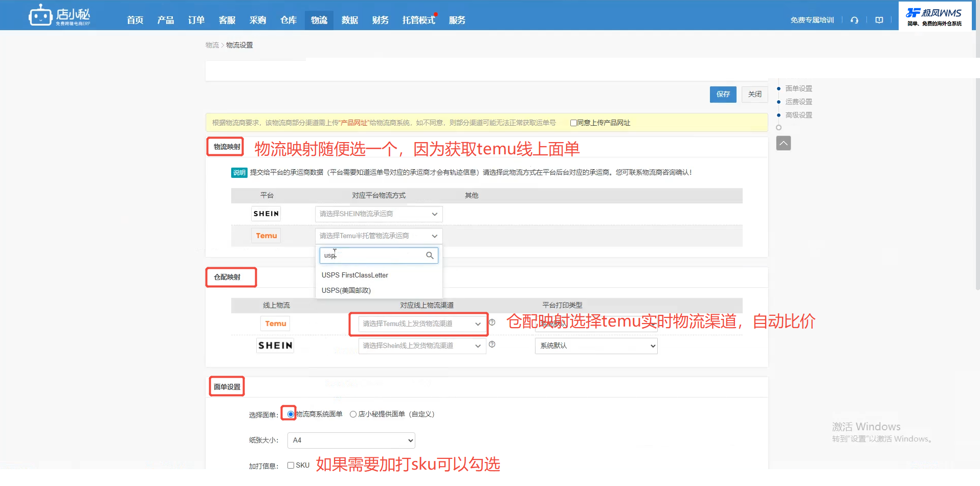980x486 pixels.
Task: Open the Temu半托管物流承运商 dropdown
Action: point(378,236)
